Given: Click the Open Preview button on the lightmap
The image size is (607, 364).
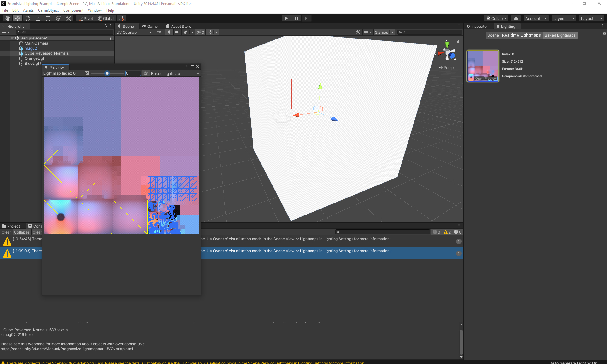Looking at the screenshot, I should 485,78.
